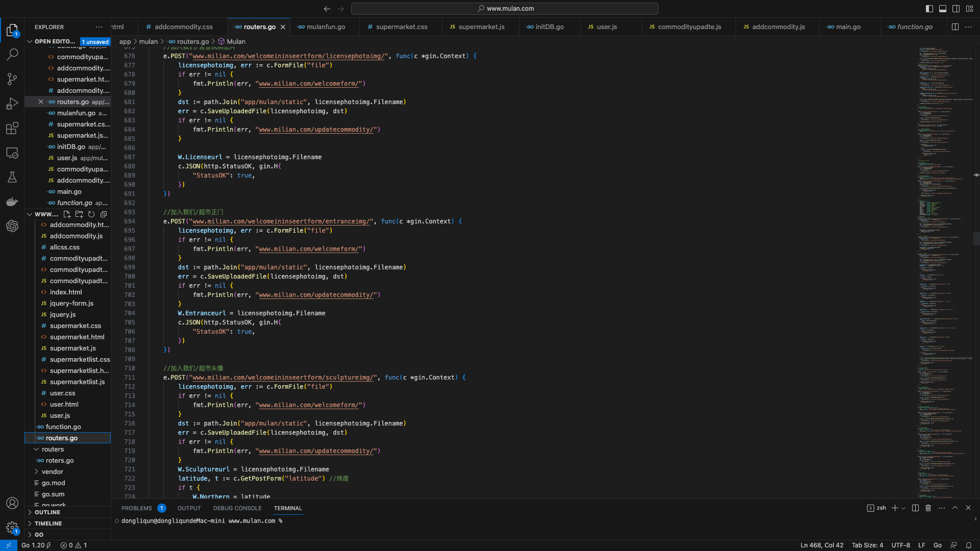Open the Debug Console panel tab
980x551 pixels.
237,508
